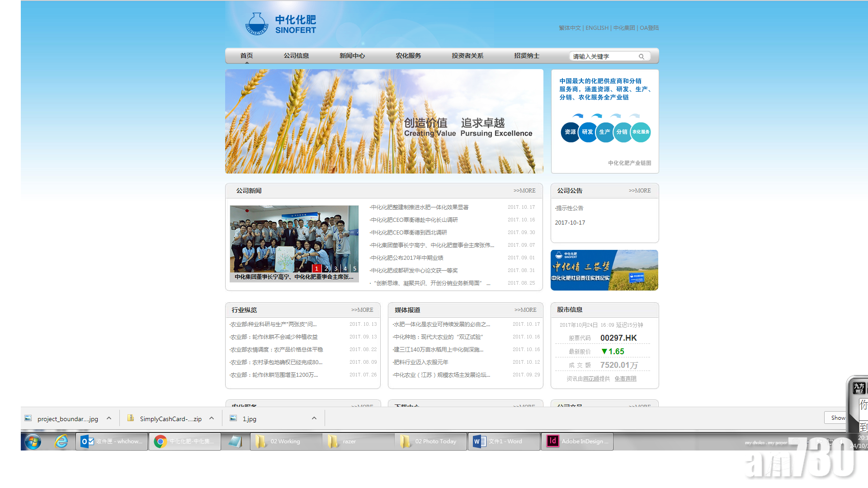
Task: Click MORE link in 公司新闻
Action: [524, 191]
